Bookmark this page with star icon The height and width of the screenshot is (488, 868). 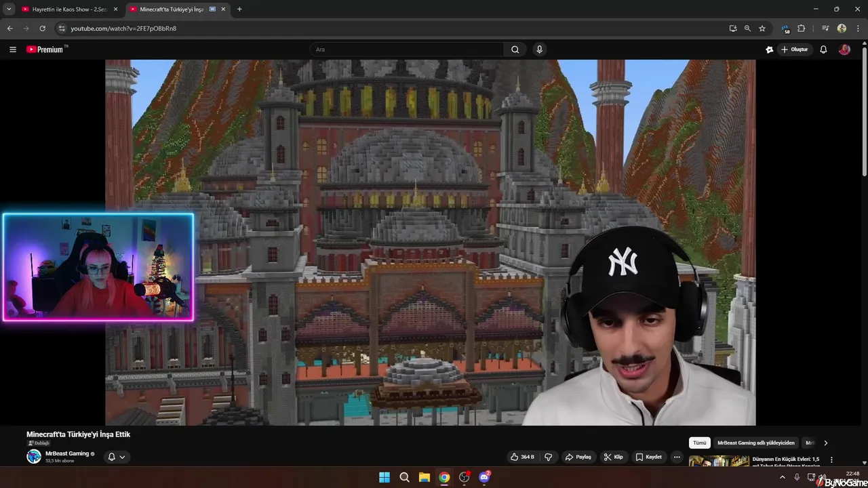tap(762, 28)
